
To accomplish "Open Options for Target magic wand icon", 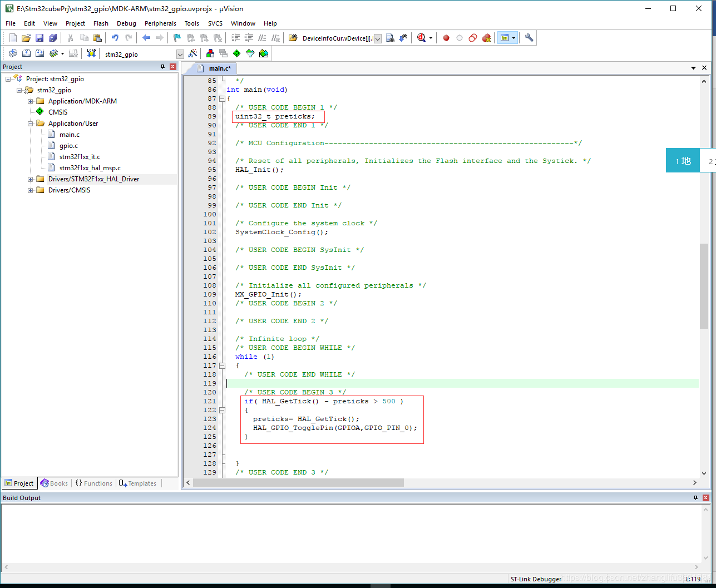I will 192,53.
